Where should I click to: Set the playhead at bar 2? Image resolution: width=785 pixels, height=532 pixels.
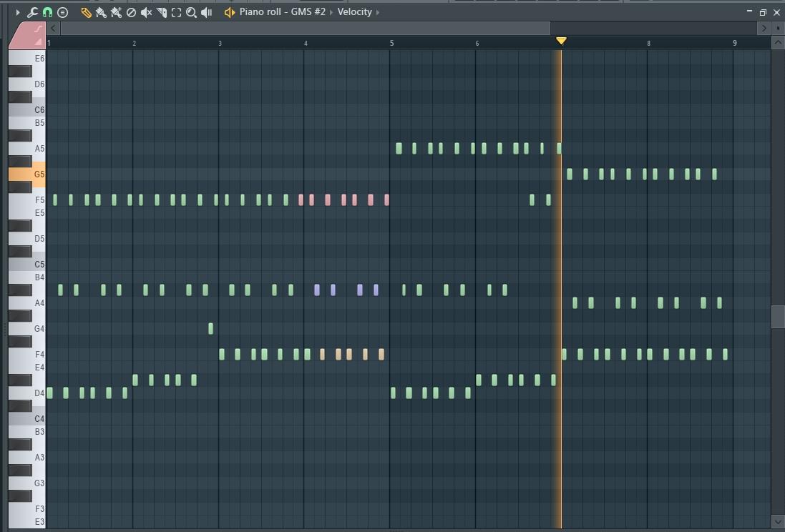(134, 43)
